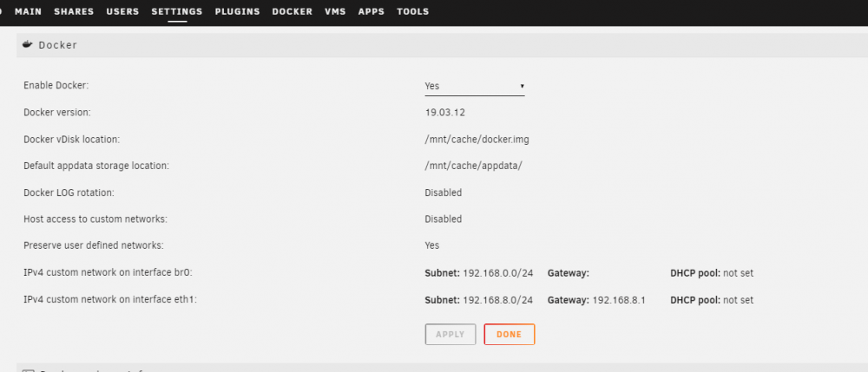Open the DOCKER tab in top navigation
868x372 pixels.
coord(293,11)
